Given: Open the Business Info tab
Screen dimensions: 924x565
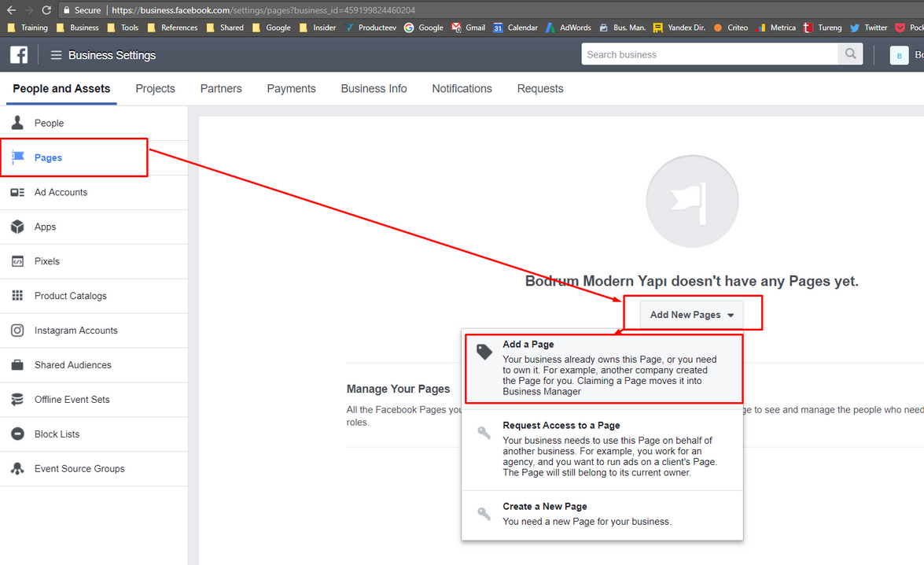Looking at the screenshot, I should (374, 89).
